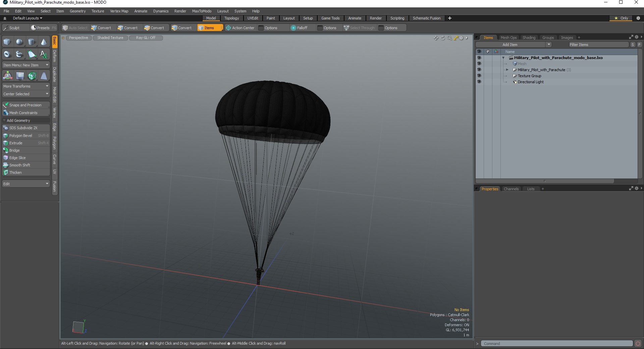Open the Item Menu: New Item dropdown
The height and width of the screenshot is (349, 644).
(x=26, y=65)
